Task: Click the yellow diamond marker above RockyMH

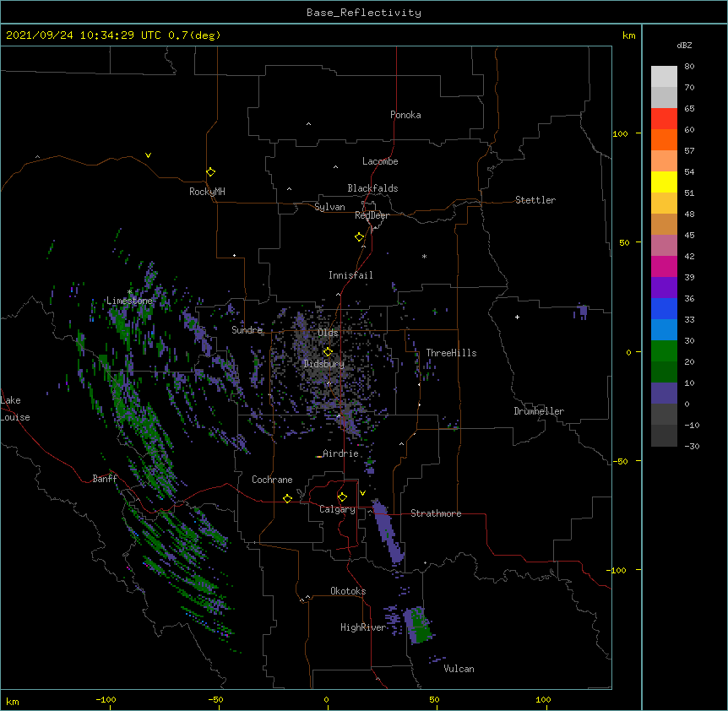Action: click(211, 172)
